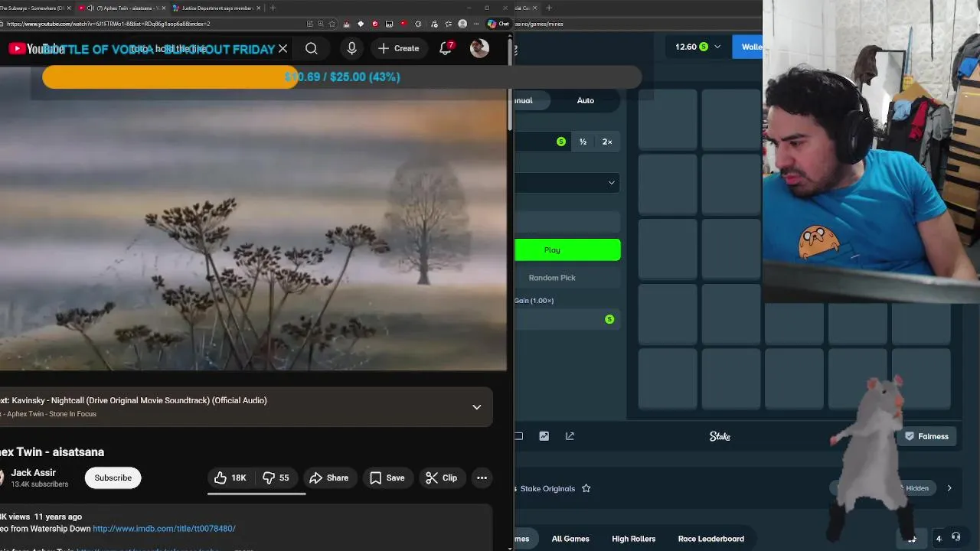Switch to the Auto betting tab

click(586, 100)
